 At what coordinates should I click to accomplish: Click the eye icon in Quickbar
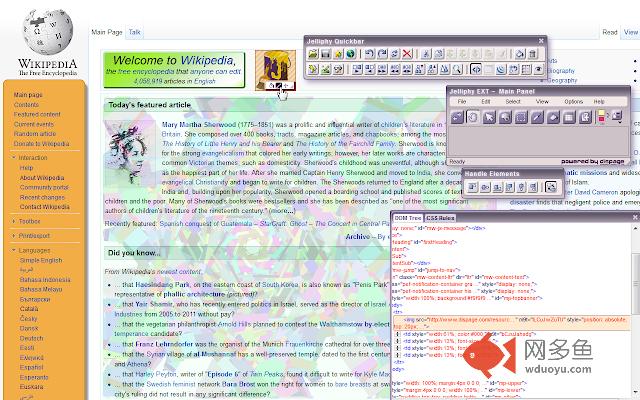[538, 69]
